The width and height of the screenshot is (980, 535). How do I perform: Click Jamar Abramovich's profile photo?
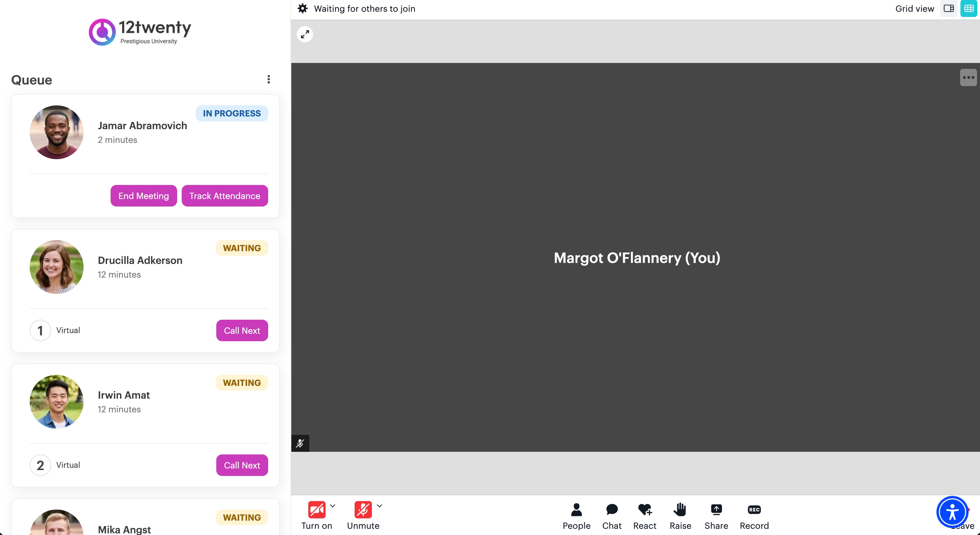[57, 132]
